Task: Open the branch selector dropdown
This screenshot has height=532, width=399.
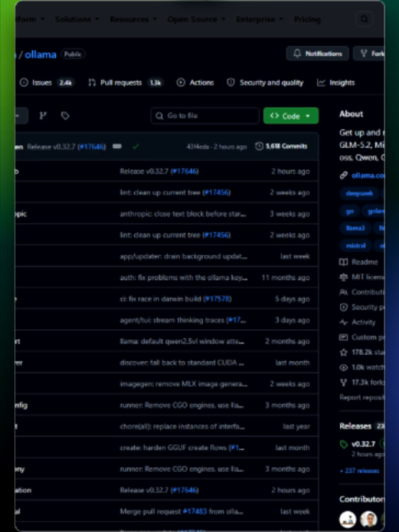Action: point(21,116)
